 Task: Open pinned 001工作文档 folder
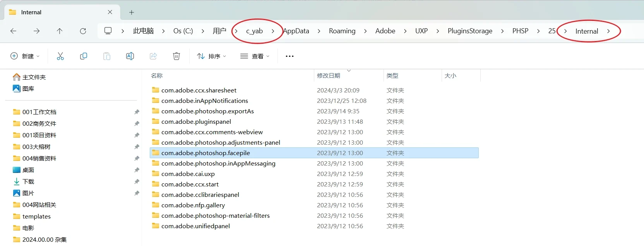pyautogui.click(x=35, y=112)
